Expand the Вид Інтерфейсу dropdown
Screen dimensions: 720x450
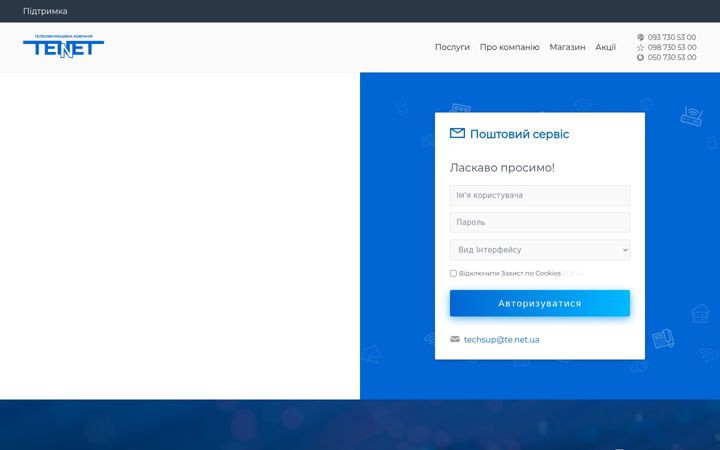coord(540,250)
